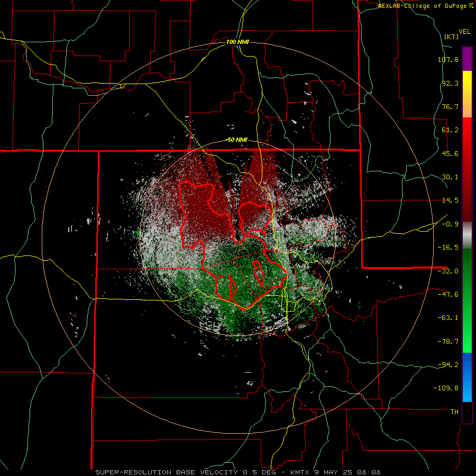
Task: Click the -109.8 velocity scale value
Action: (446, 388)
